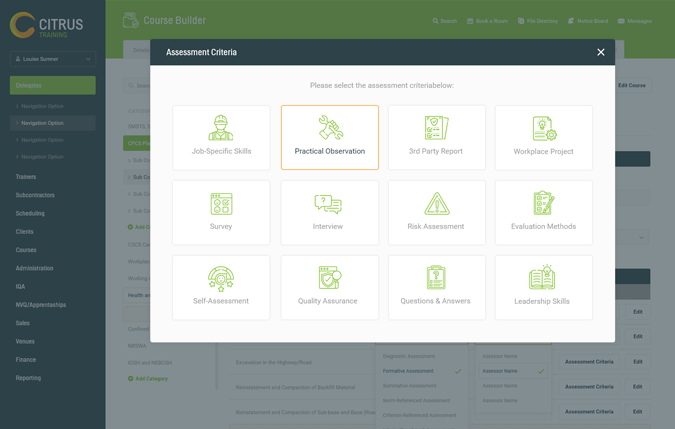This screenshot has height=429, width=675.
Task: Open Trainers in the sidebar
Action: coord(26,177)
